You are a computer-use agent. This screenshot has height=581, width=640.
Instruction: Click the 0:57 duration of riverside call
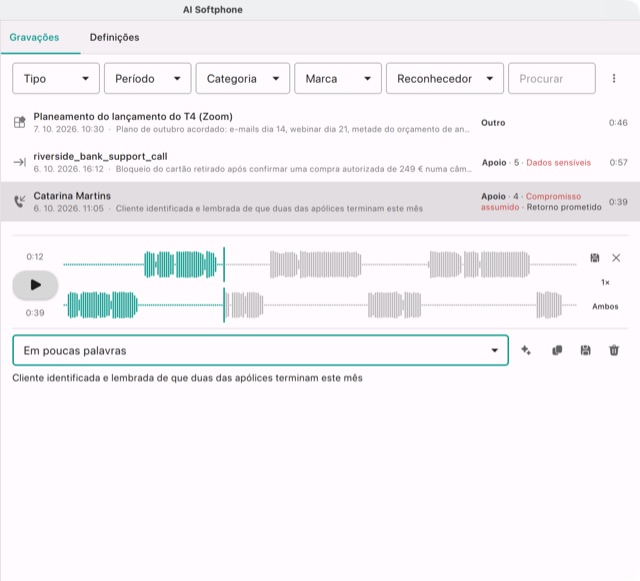click(618, 163)
